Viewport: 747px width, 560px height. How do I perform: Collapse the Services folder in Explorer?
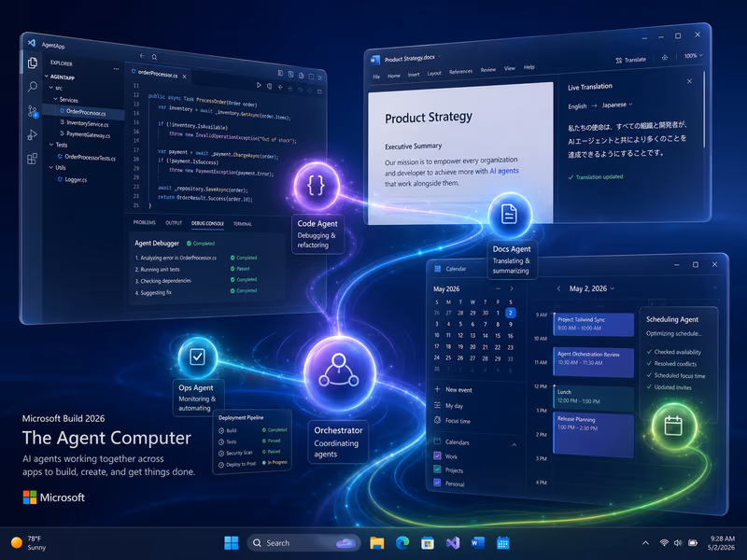point(55,99)
